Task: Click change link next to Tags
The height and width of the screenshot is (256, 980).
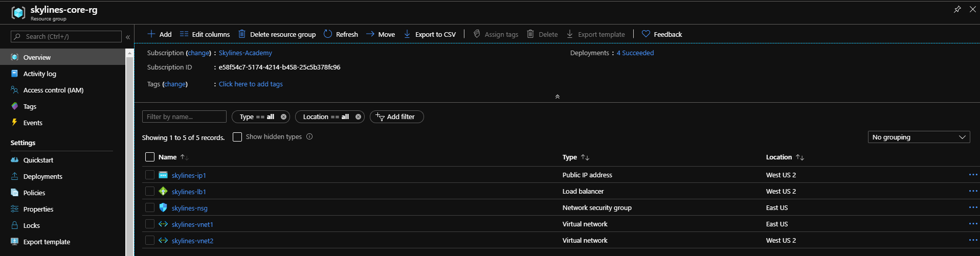Action: 175,84
